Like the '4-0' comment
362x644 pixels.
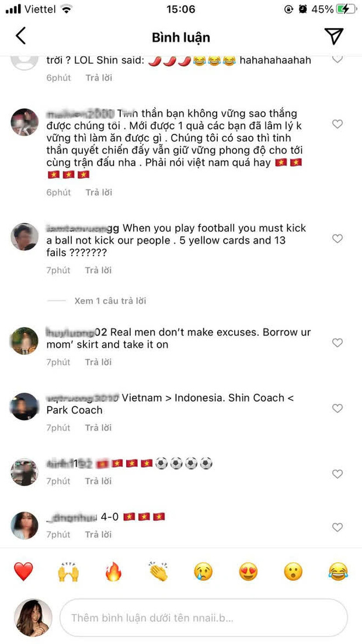pos(337,527)
